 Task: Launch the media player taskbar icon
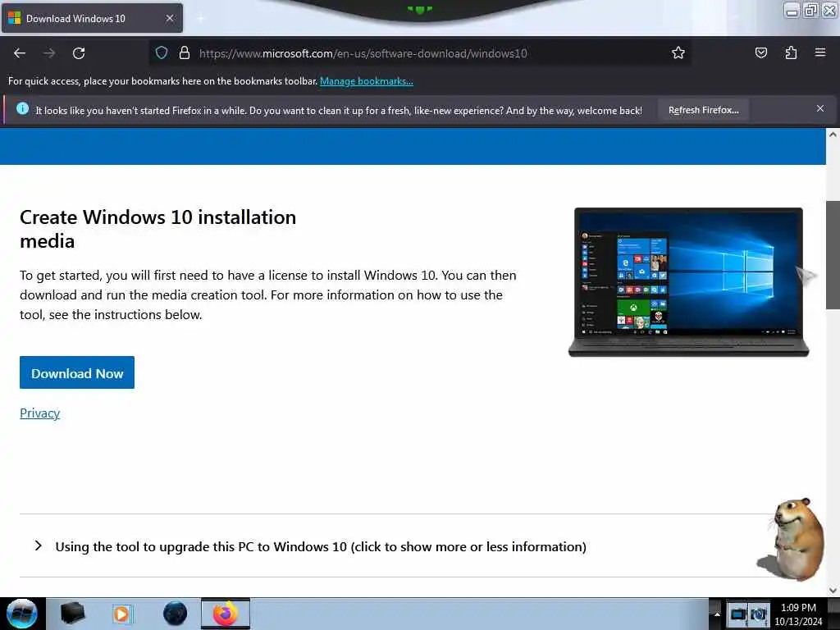(x=121, y=614)
